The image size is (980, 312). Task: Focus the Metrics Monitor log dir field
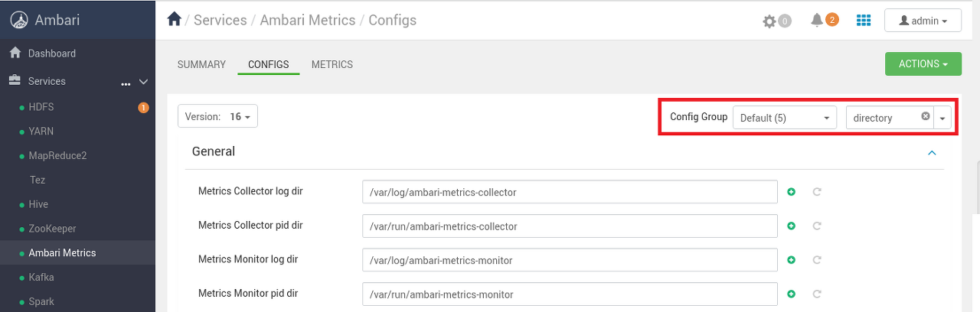(570, 260)
